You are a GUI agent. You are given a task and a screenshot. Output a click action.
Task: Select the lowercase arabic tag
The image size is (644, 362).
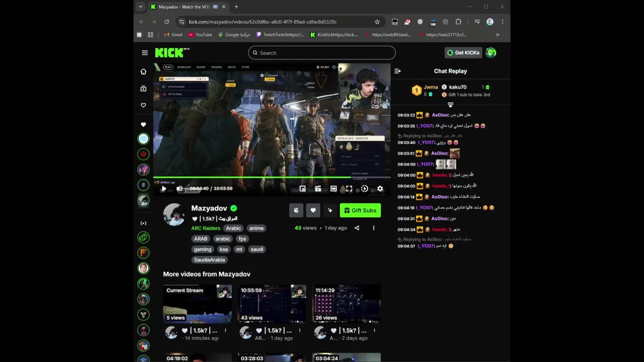(x=223, y=239)
